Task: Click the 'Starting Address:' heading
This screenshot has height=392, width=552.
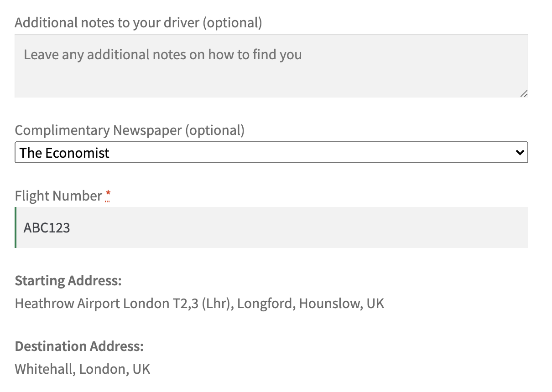Action: coord(68,280)
